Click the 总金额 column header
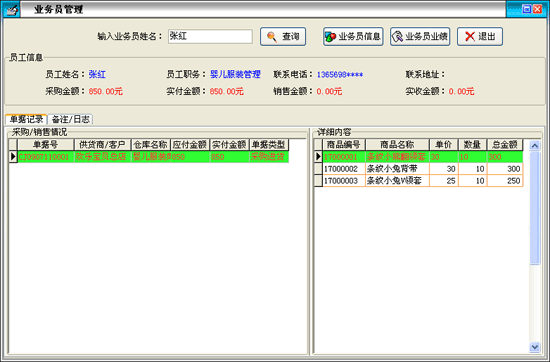This screenshot has width=550, height=362. (505, 145)
